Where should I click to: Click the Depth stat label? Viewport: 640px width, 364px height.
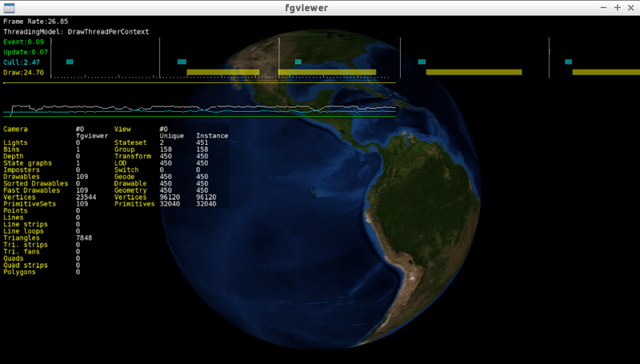tap(14, 156)
